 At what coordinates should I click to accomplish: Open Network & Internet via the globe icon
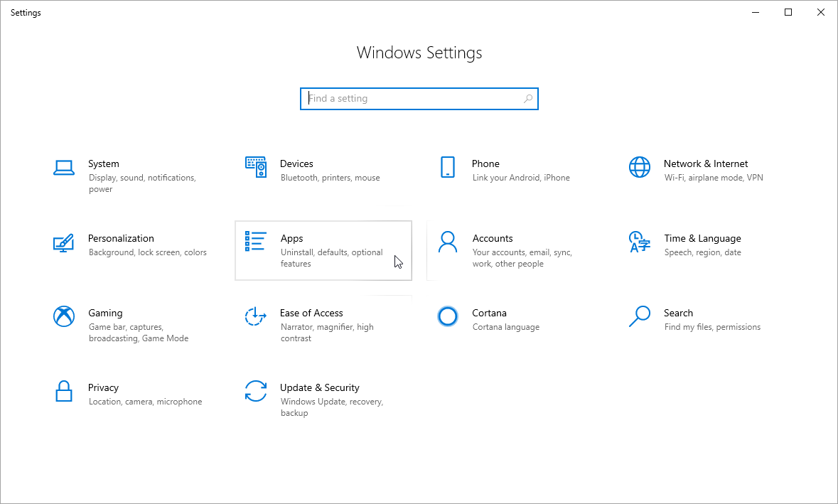640,167
